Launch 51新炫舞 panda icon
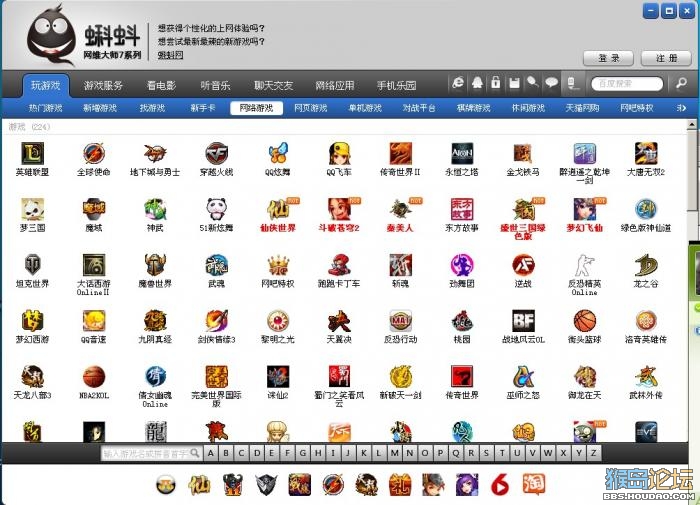The width and height of the screenshot is (700, 505). tap(217, 209)
